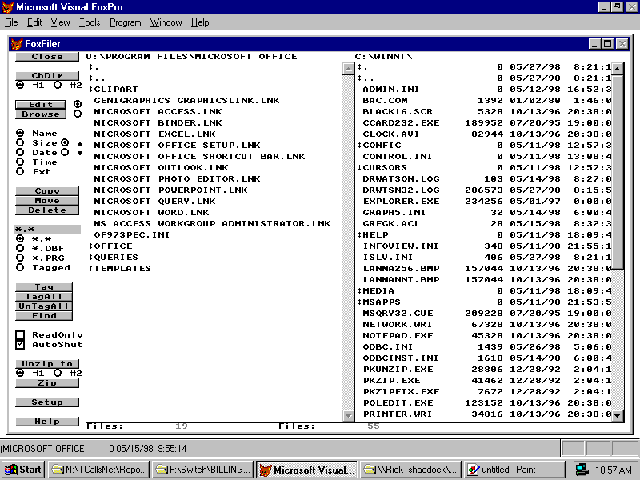Switch to the untitled Paint taskbar item

click(515, 470)
